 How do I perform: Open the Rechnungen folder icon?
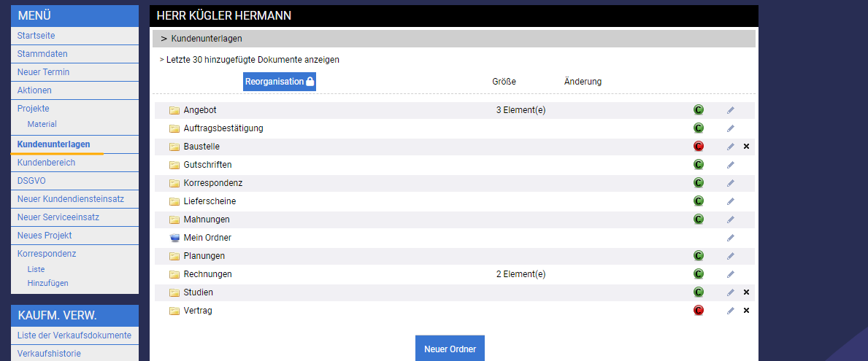(174, 274)
